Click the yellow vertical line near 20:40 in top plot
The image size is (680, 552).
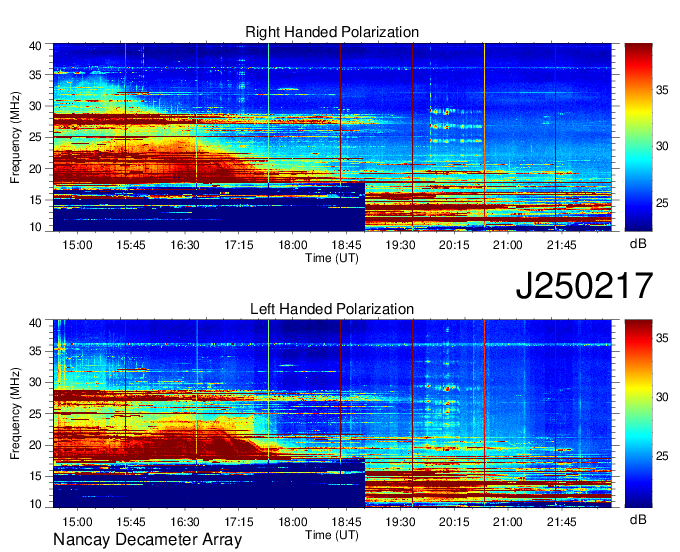pyautogui.click(x=484, y=134)
